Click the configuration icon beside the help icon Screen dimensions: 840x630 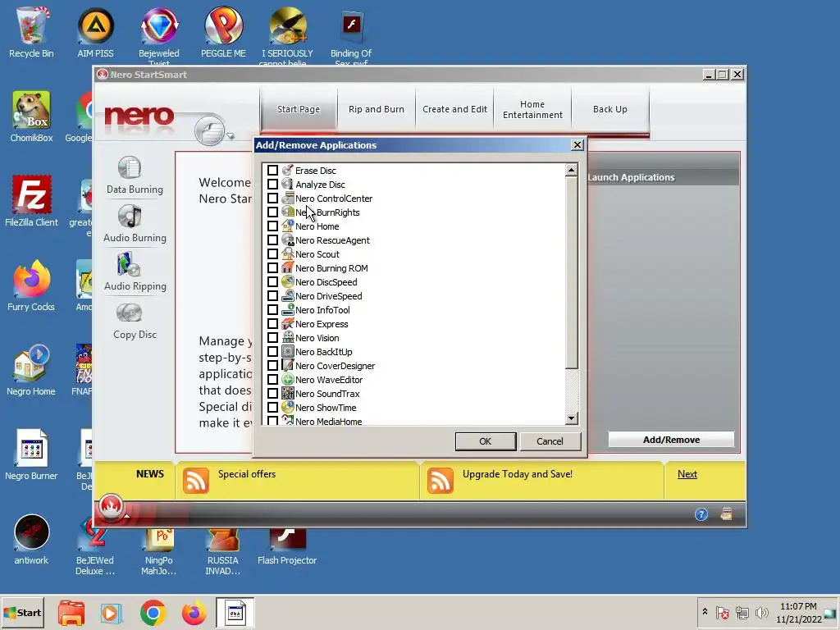[727, 514]
